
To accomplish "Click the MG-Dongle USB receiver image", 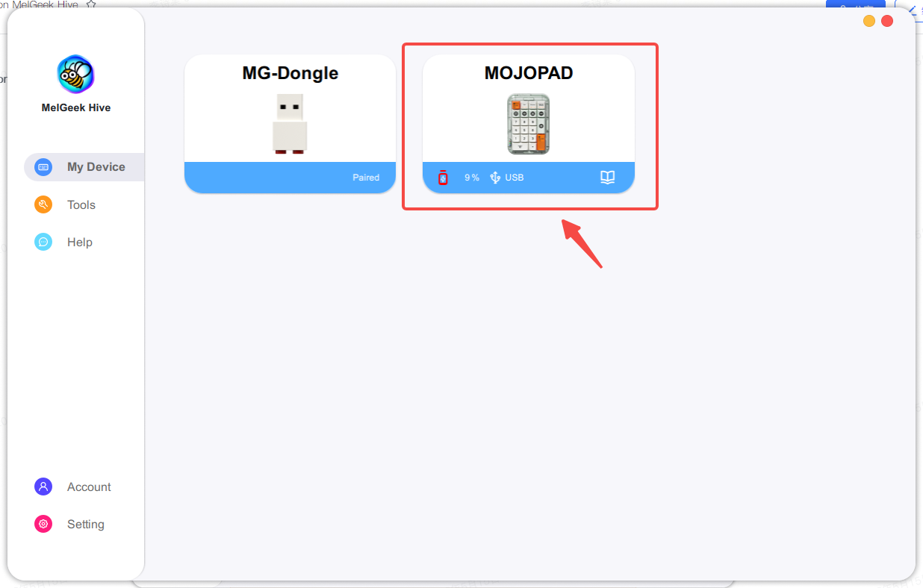I will (x=290, y=124).
